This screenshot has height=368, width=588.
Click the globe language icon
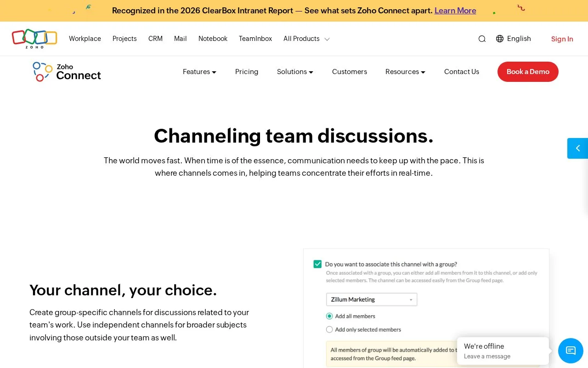500,39
